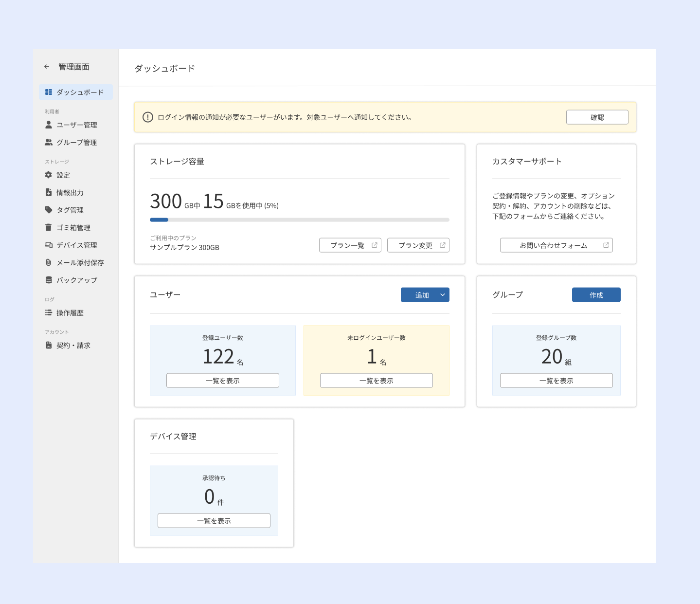Select バックアップ in the sidebar

tap(76, 280)
